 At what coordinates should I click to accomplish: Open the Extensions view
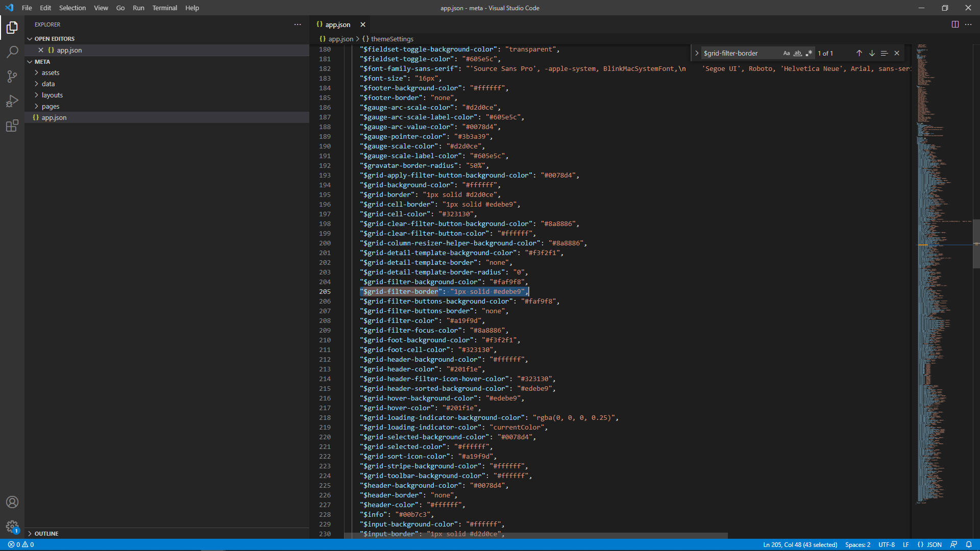click(12, 126)
